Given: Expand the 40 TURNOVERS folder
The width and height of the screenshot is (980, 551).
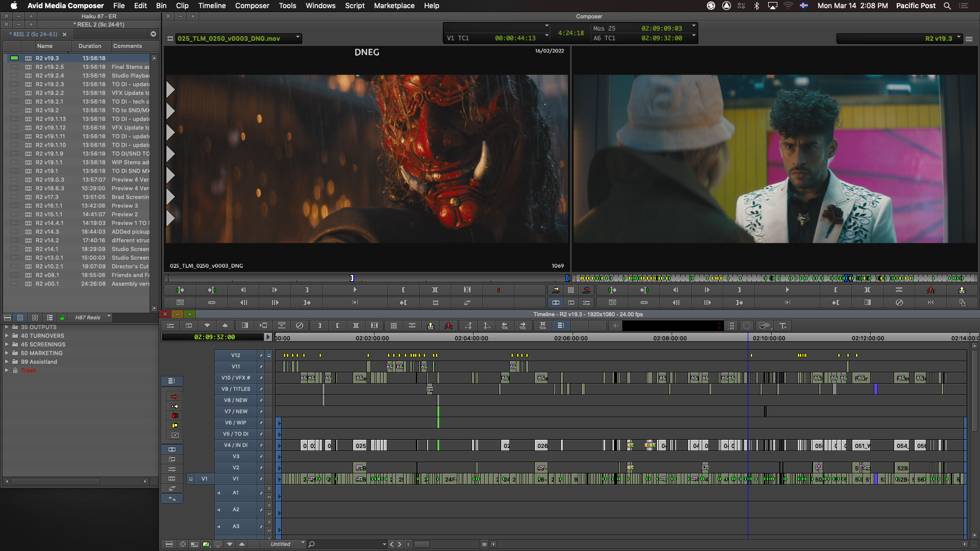Looking at the screenshot, I should pos(7,336).
